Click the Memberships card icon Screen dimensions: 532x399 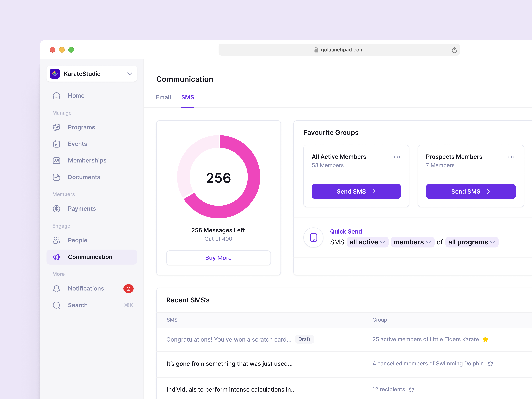tap(56, 160)
